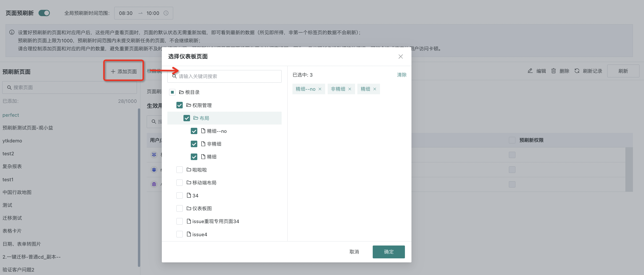
Task: Toggle the 页面预刷新 switch
Action: pyautogui.click(x=44, y=13)
